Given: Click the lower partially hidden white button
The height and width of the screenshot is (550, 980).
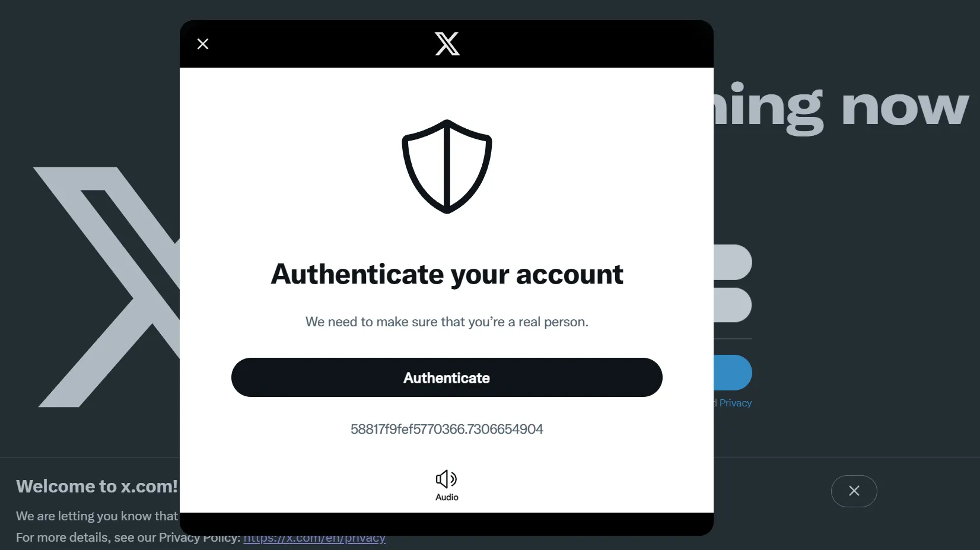Looking at the screenshot, I should [x=733, y=305].
